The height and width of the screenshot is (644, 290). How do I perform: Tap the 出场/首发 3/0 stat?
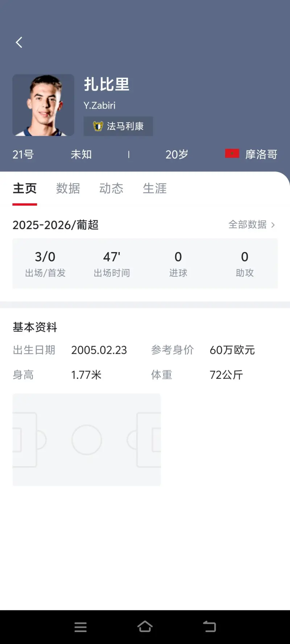[x=45, y=263]
